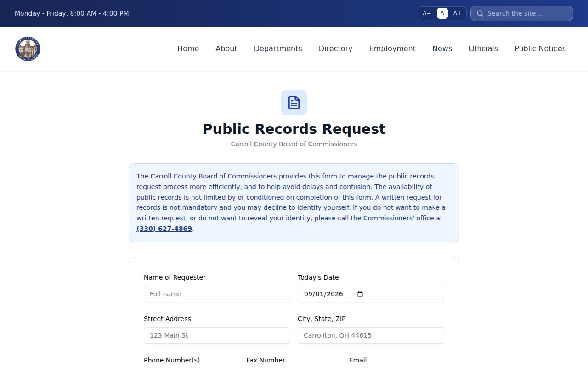Open the Departments menu item
Viewport: 588px width, 368px height.
(x=278, y=49)
